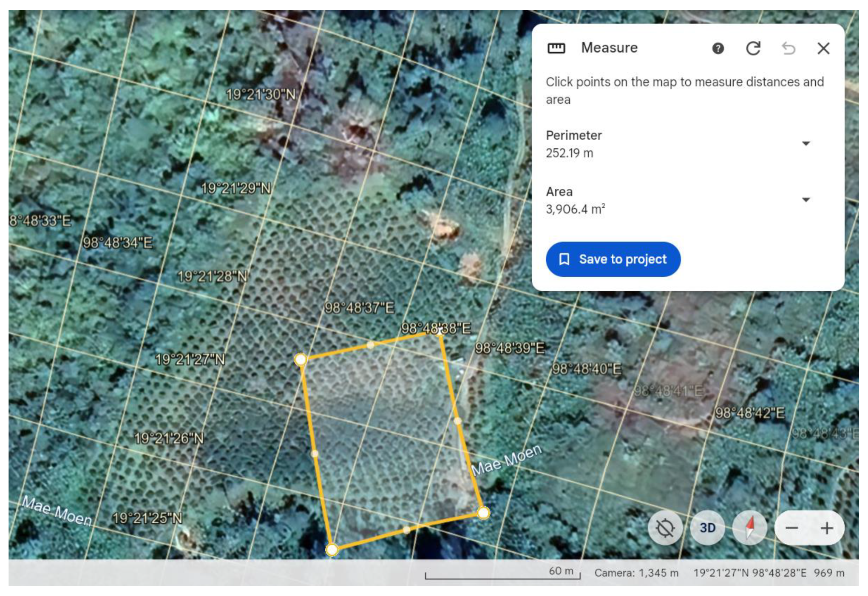Click the 60 m scale bar
The height and width of the screenshot is (596, 868).
click(x=502, y=574)
